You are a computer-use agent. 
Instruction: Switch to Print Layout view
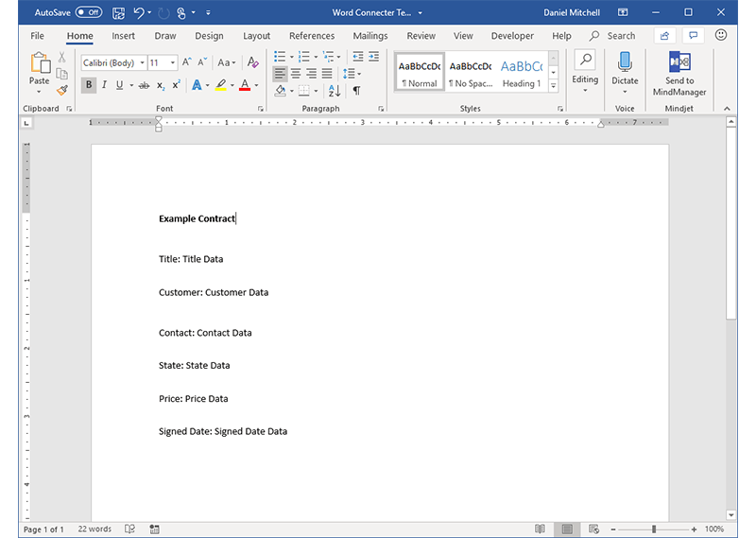click(567, 529)
